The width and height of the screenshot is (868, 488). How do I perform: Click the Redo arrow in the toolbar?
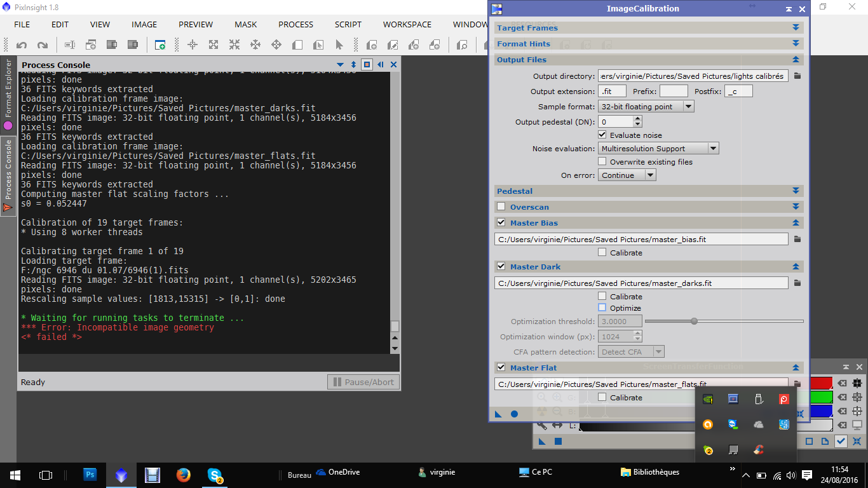tap(43, 45)
